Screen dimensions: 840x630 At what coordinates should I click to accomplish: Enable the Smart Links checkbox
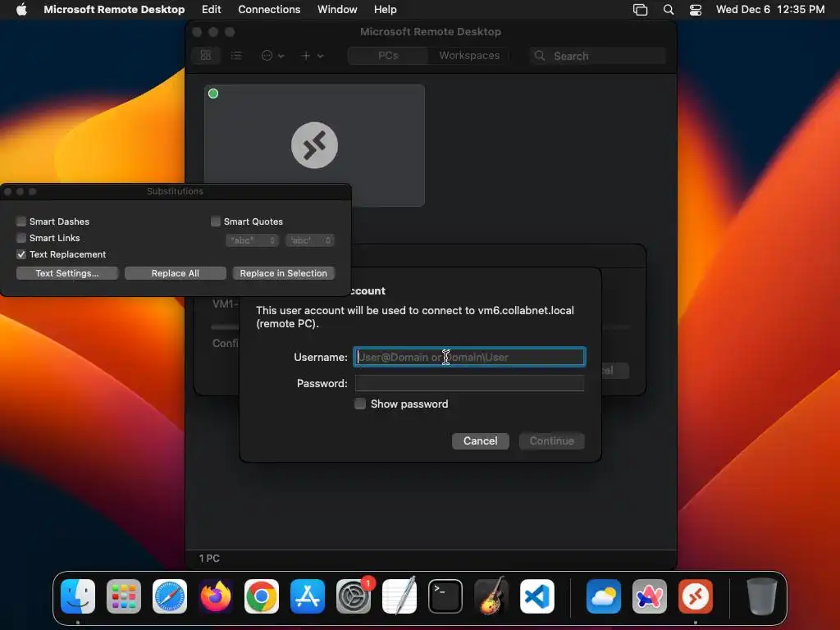[21, 238]
